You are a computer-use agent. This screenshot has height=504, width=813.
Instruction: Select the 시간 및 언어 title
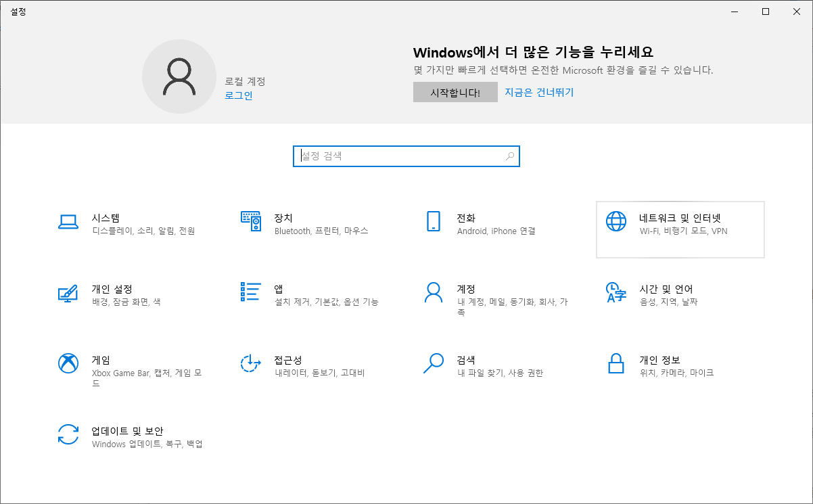[666, 289]
